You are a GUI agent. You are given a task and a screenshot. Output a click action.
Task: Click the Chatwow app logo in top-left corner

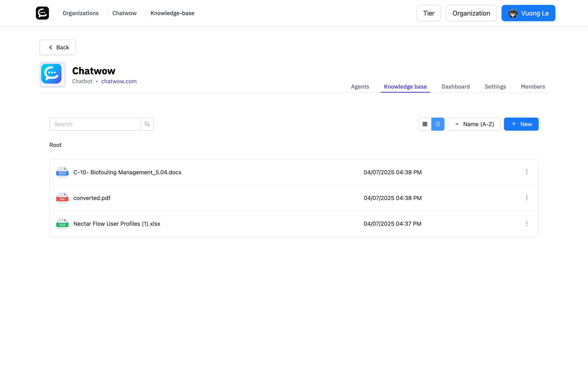(x=42, y=13)
